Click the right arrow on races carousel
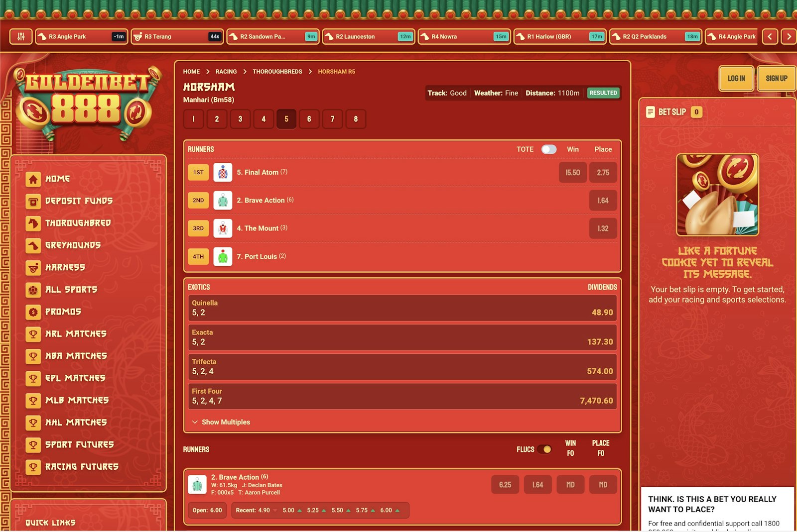This screenshot has height=532, width=797. (x=789, y=36)
